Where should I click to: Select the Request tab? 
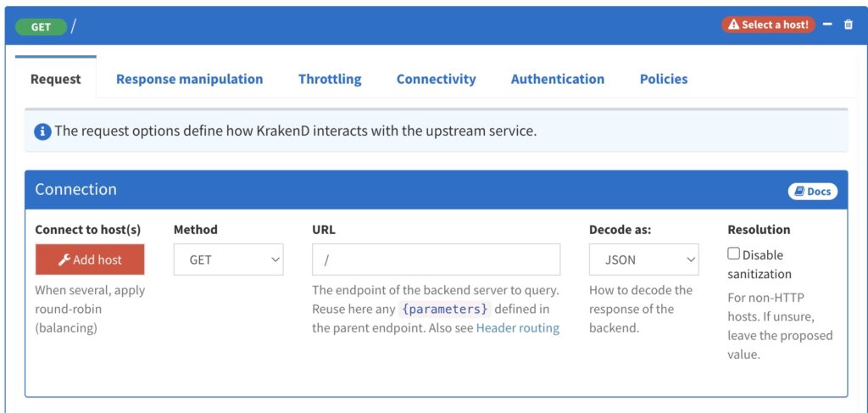55,79
